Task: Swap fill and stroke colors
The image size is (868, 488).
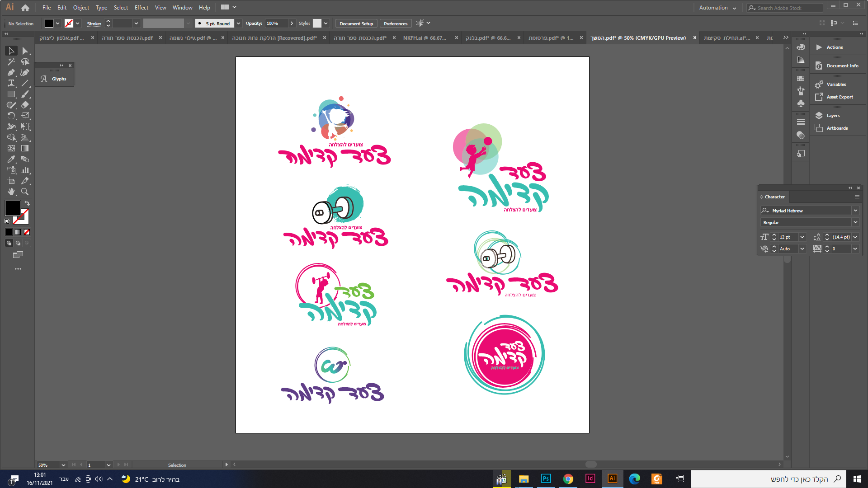Action: [27, 203]
